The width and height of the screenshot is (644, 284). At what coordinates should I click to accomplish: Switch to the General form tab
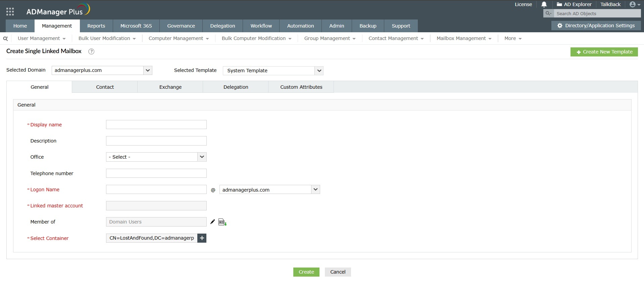(40, 87)
